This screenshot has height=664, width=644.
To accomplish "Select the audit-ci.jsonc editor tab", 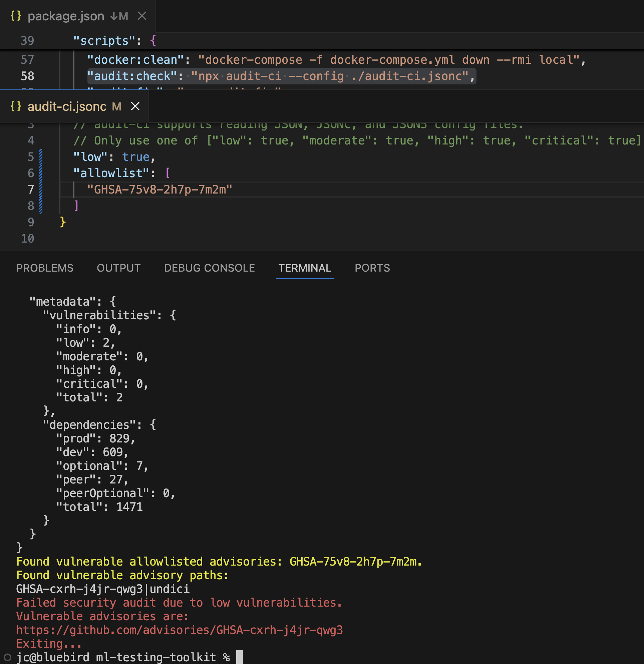I will point(74,106).
